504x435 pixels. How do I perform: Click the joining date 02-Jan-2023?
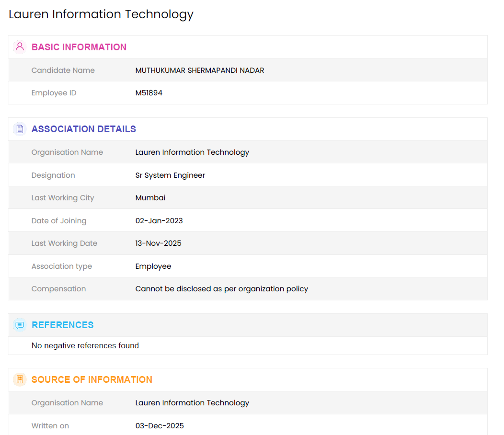pos(159,221)
